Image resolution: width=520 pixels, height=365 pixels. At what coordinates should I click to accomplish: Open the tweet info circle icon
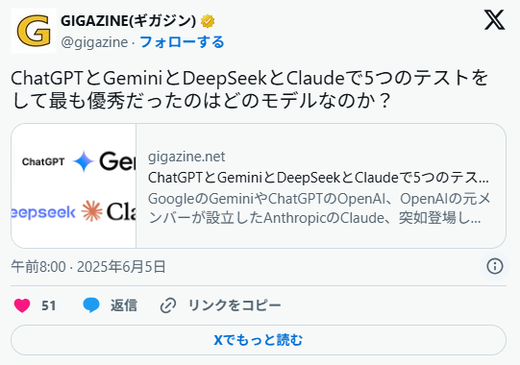click(495, 266)
